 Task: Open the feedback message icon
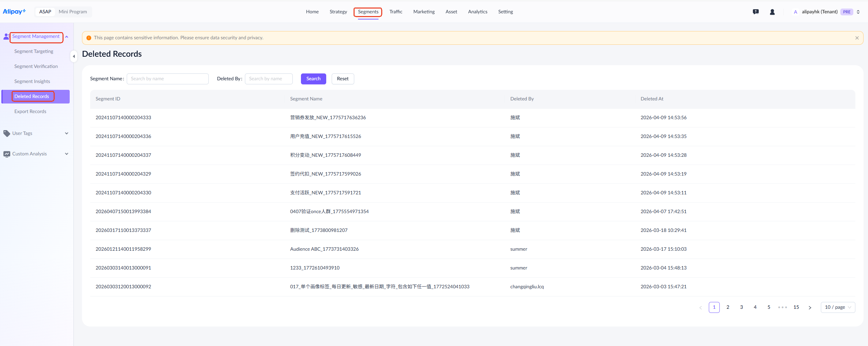coord(756,12)
